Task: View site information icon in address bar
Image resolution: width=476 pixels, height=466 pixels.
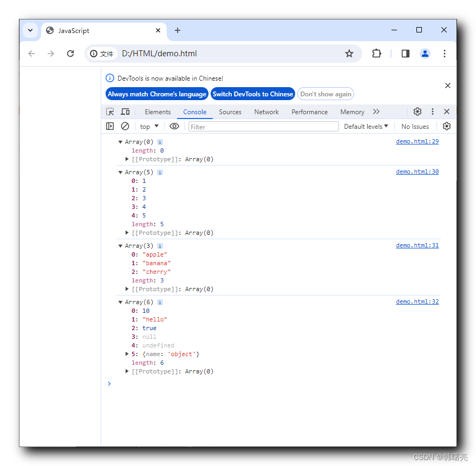Action: point(94,54)
